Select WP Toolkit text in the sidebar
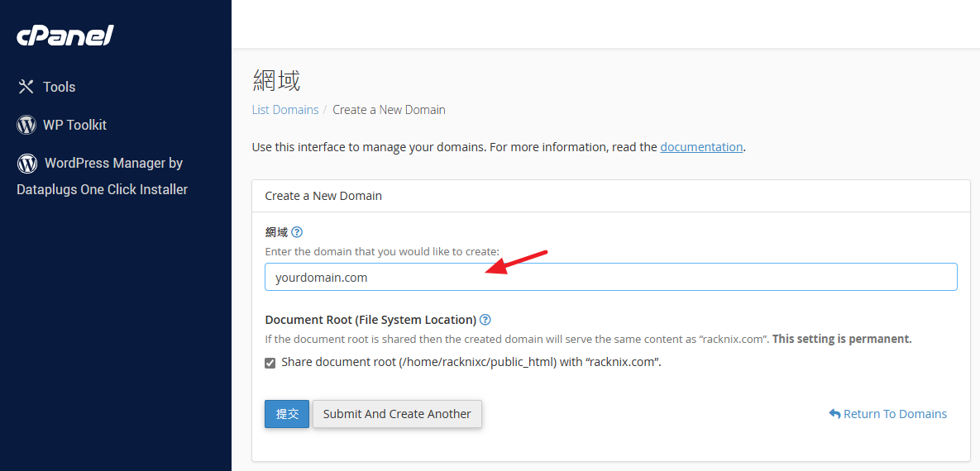The width and height of the screenshot is (980, 471). click(x=74, y=125)
